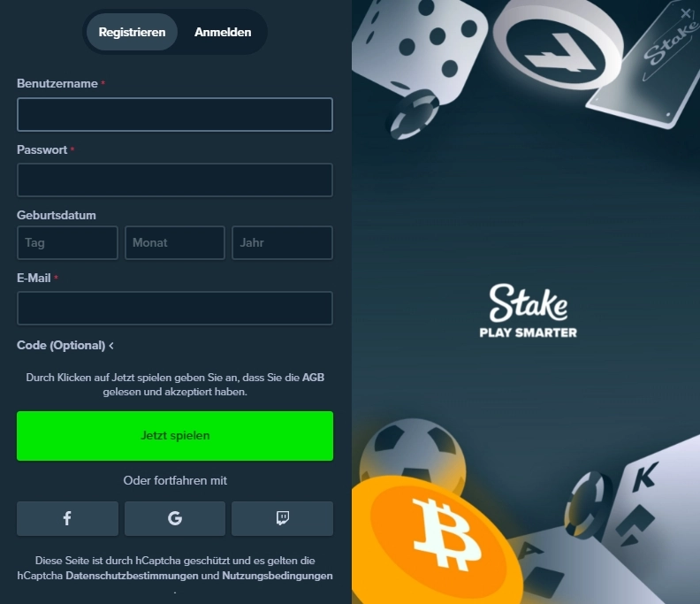Screen dimensions: 700x604
Task: Open hCaptcha Nutzungsbedingungen link
Action: 278,576
